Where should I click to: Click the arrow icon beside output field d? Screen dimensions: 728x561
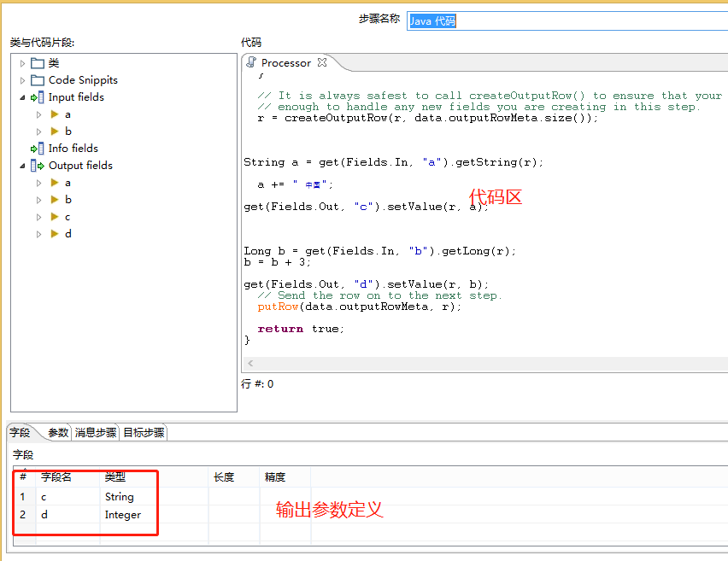point(55,234)
